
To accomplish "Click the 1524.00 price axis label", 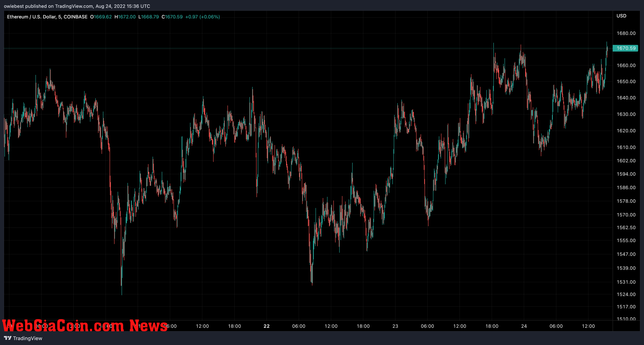I will [626, 294].
